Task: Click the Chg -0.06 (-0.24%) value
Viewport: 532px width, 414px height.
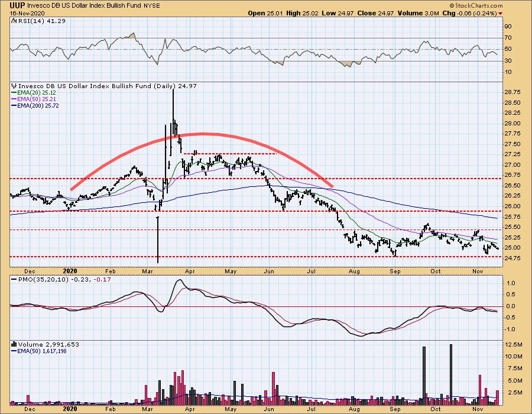Action: tap(469, 13)
